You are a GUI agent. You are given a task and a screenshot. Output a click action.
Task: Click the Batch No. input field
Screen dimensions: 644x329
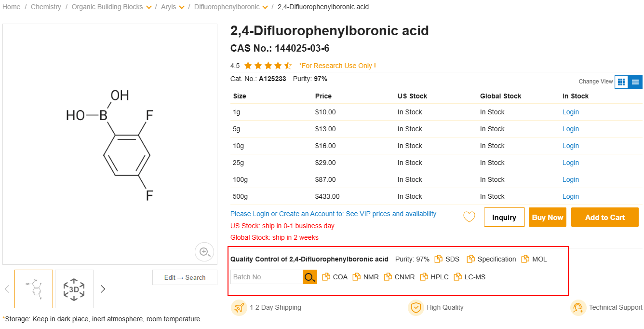tap(267, 277)
